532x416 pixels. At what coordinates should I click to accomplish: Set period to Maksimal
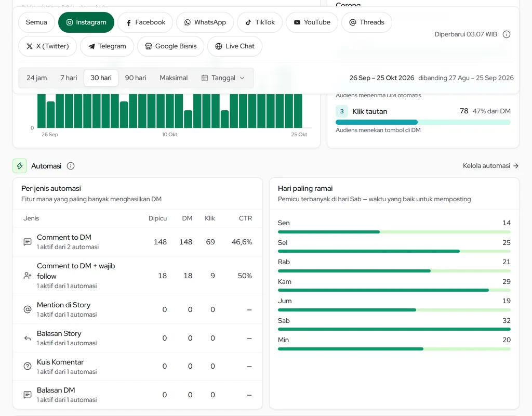click(174, 78)
